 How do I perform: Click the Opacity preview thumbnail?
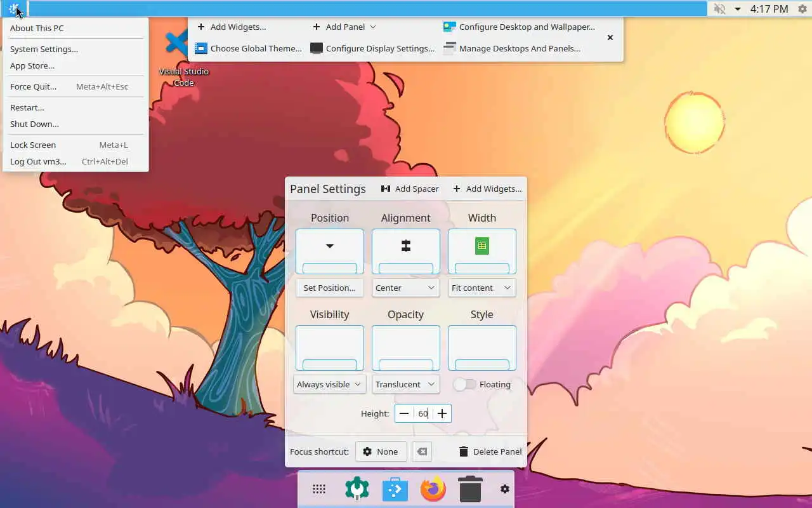click(x=406, y=348)
